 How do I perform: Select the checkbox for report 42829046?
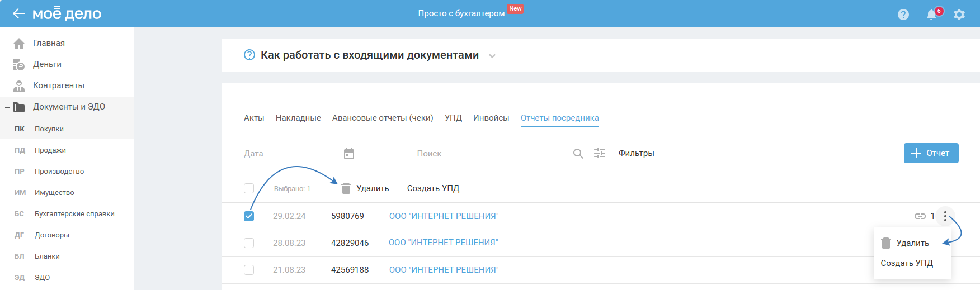(249, 243)
